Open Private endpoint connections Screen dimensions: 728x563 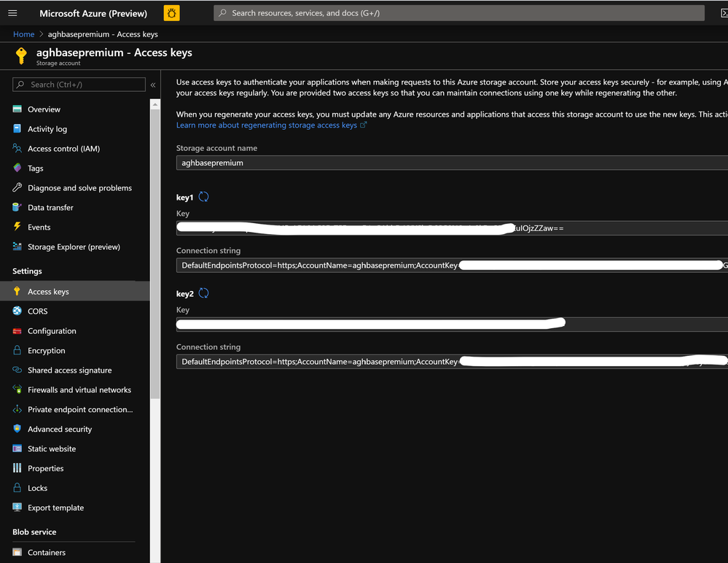[x=74, y=409]
